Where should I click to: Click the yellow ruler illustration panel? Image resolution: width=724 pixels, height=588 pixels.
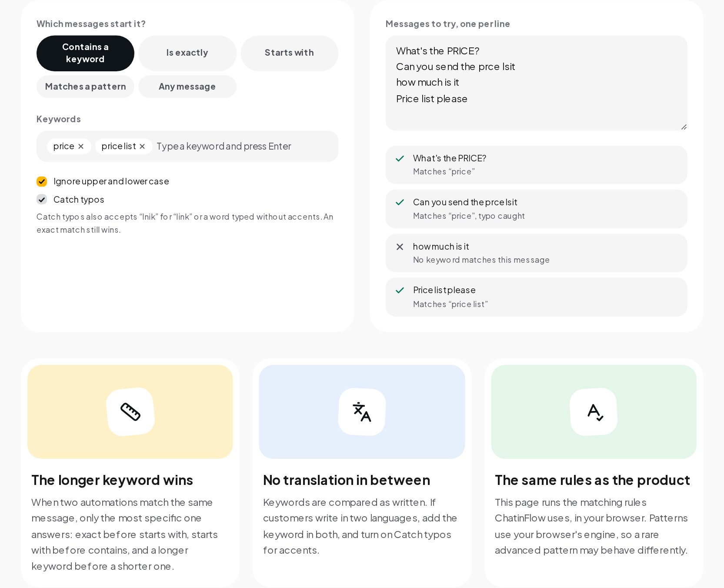[130, 412]
